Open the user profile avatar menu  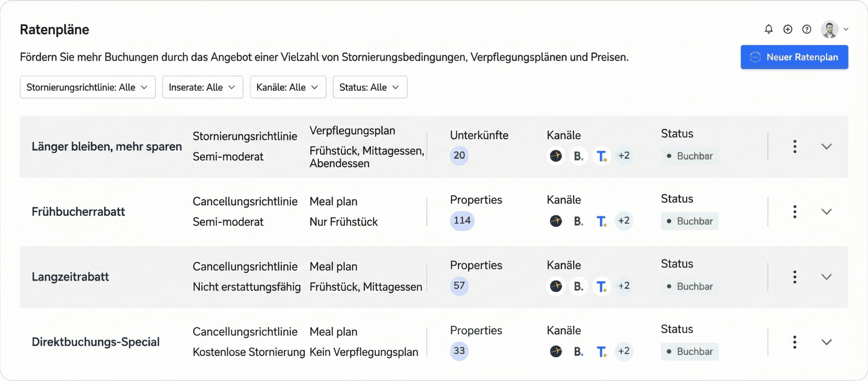tap(834, 30)
